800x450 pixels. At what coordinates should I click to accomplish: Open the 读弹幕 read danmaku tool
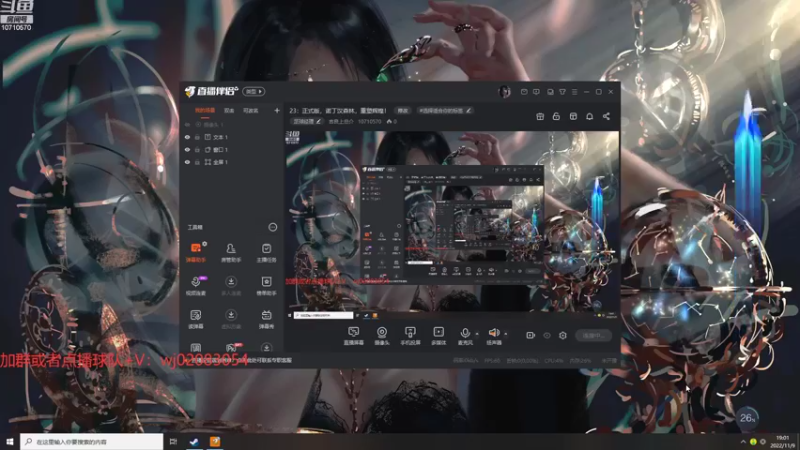point(196,319)
